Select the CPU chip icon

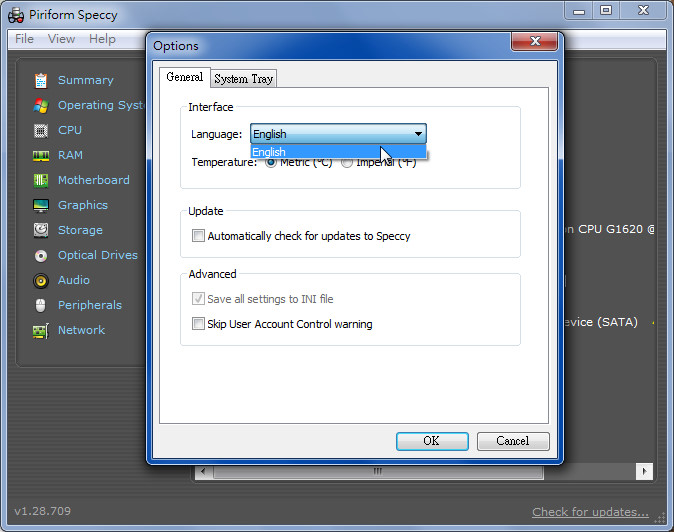[41, 130]
